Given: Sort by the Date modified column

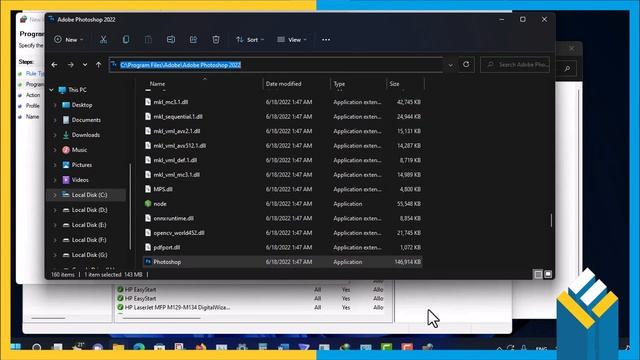Looking at the screenshot, I should pos(283,84).
